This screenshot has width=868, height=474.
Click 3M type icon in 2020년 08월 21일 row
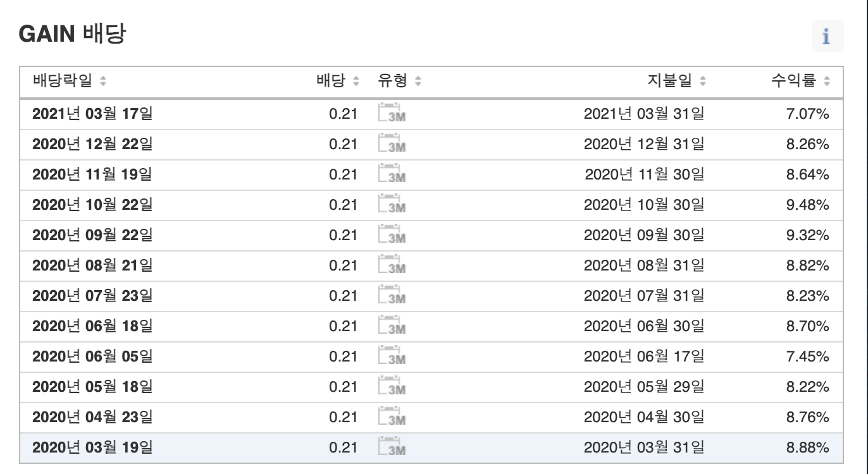click(x=392, y=265)
